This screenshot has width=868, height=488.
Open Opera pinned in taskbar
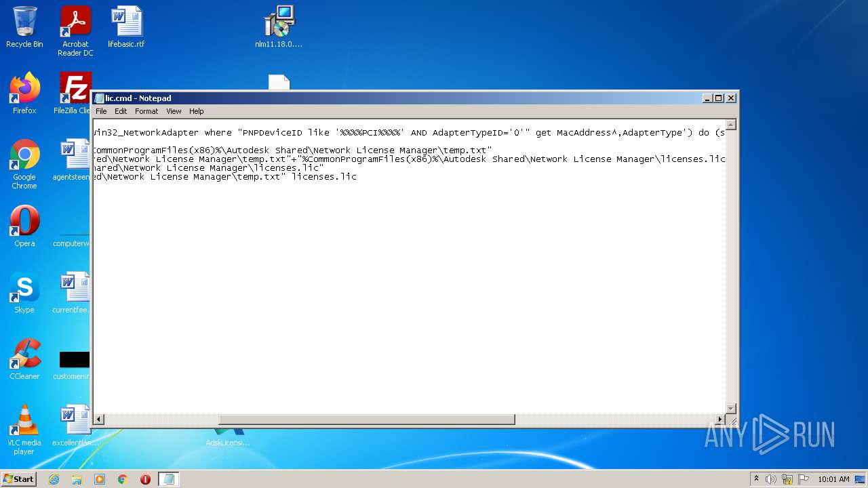145,479
